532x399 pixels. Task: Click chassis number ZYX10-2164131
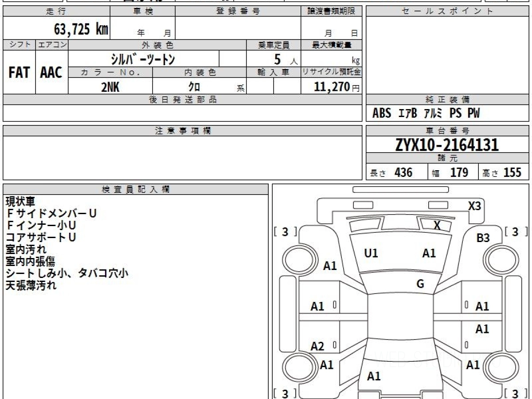tap(447, 145)
